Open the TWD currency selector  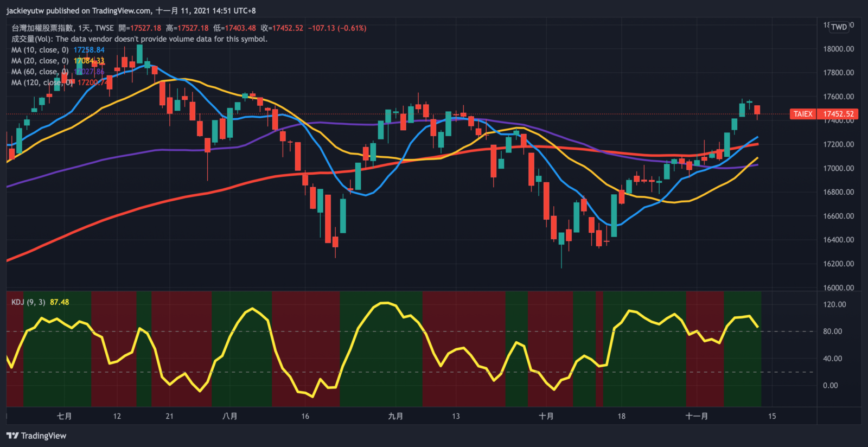839,27
